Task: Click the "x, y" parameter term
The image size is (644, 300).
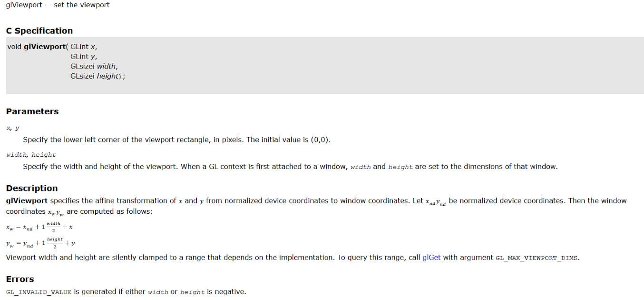Action: 13,129
